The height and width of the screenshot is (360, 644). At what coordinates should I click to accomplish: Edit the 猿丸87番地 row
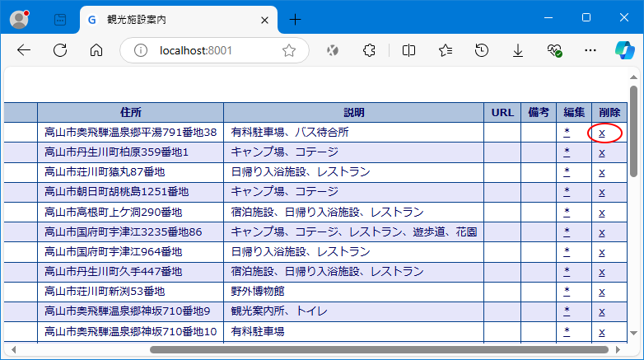[567, 172]
